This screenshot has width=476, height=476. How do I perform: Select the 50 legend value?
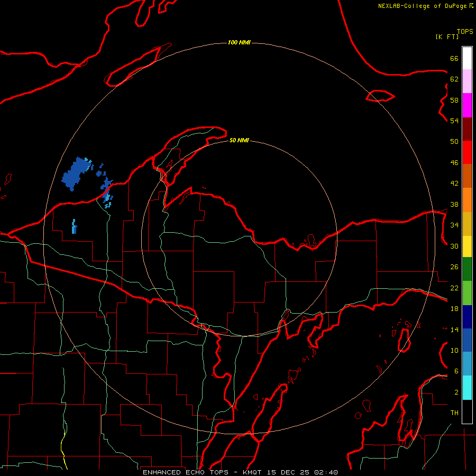pos(454,142)
